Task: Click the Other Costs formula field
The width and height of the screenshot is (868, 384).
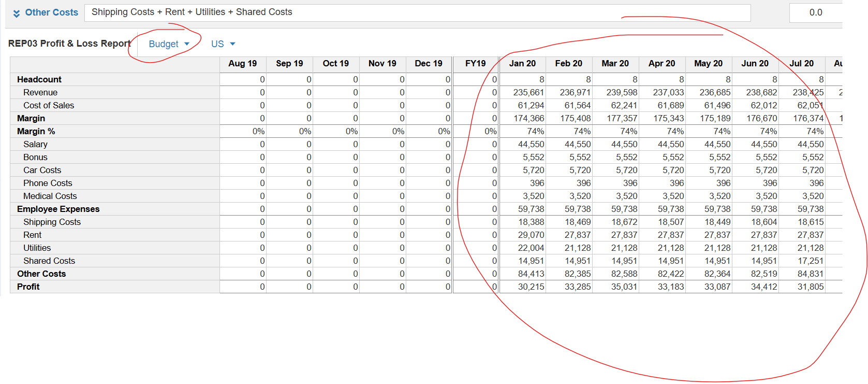Action: point(418,12)
